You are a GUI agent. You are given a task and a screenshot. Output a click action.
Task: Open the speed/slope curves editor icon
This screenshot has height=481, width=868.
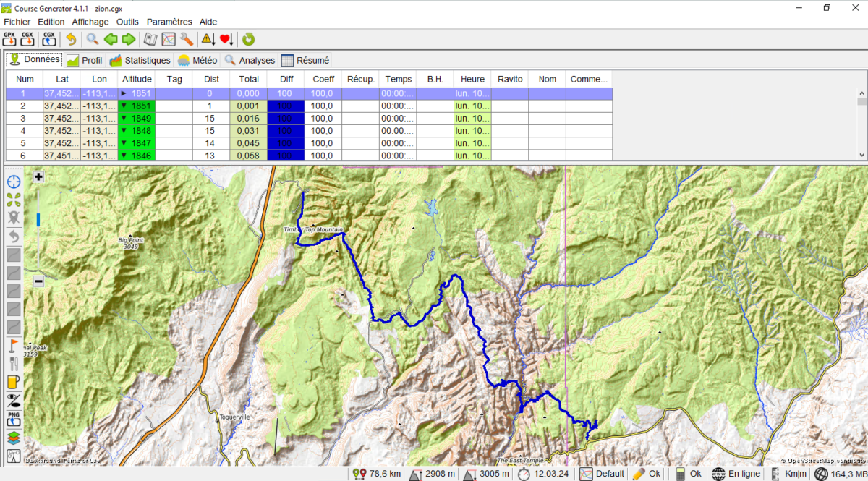[x=169, y=39]
